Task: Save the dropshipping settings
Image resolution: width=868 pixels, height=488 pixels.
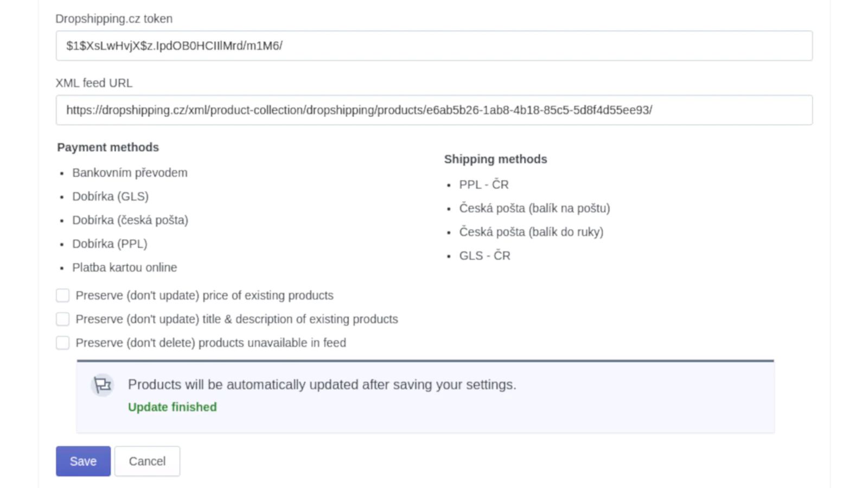Action: tap(83, 461)
